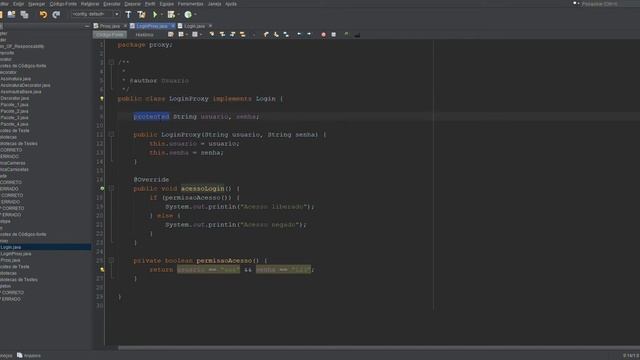Click the Last Edit editor toolbar icon
640x360 pixels.
pyautogui.click(x=171, y=35)
